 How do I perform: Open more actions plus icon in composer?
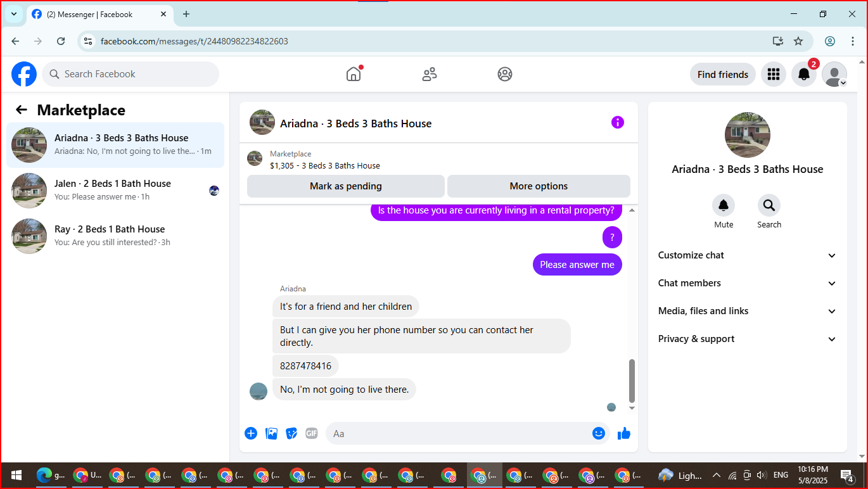(x=251, y=433)
